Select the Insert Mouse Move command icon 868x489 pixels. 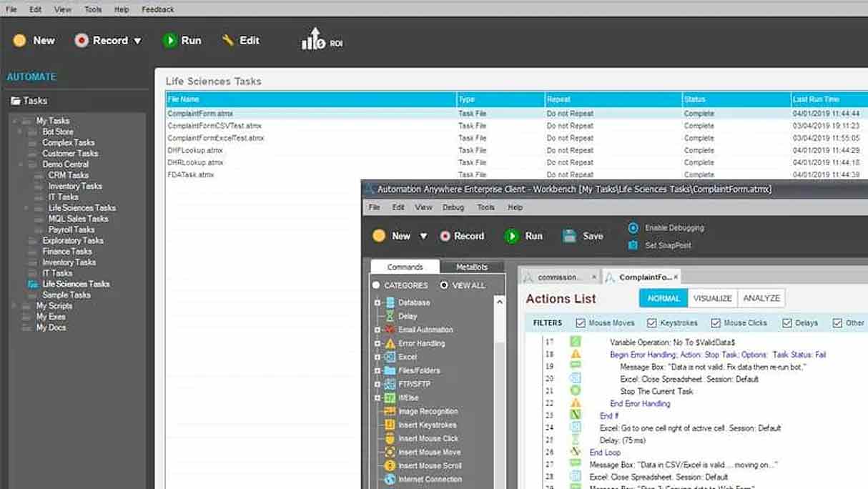(x=390, y=452)
